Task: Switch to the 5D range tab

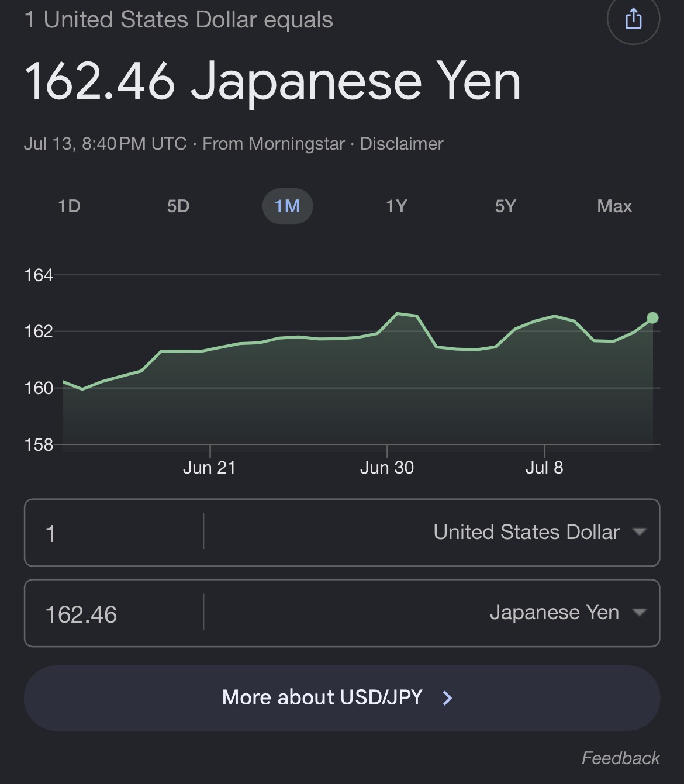Action: pyautogui.click(x=178, y=206)
